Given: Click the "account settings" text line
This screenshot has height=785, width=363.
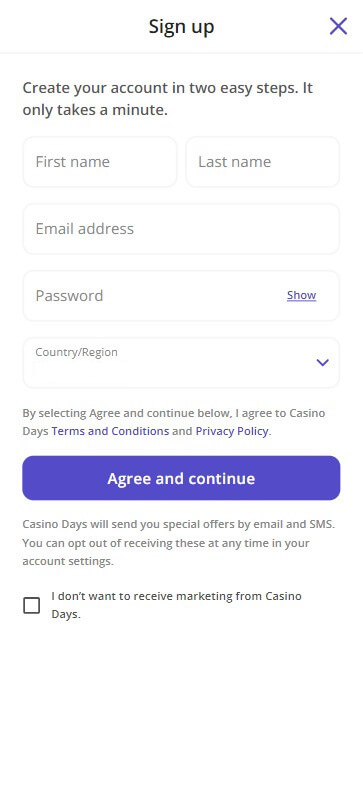Looking at the screenshot, I should point(68,561).
